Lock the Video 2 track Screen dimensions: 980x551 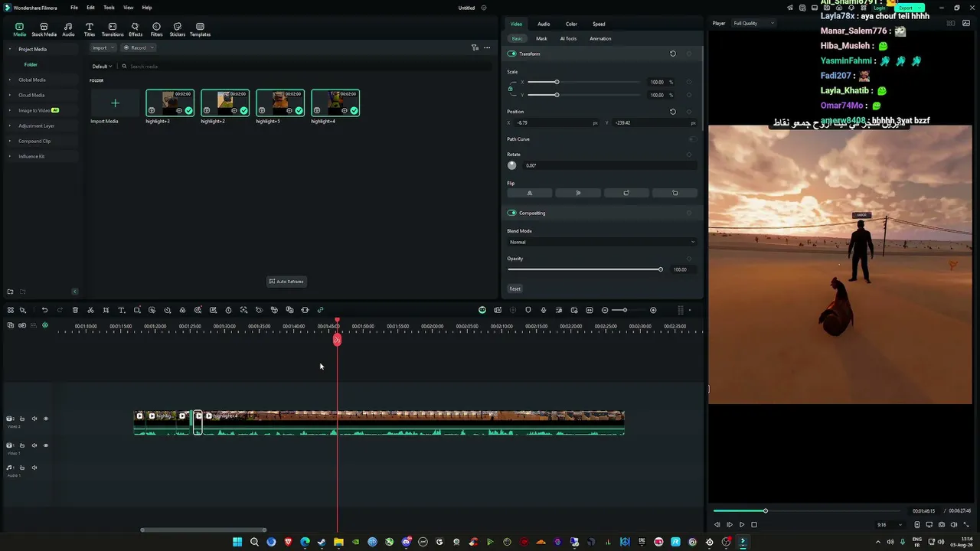tap(22, 419)
